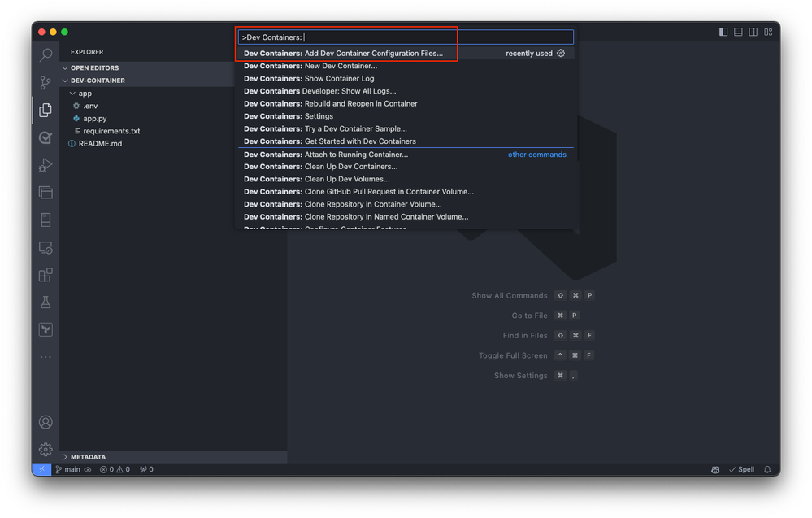The image size is (812, 518).
Task: Open the Run and Debug view
Action: coord(46,165)
